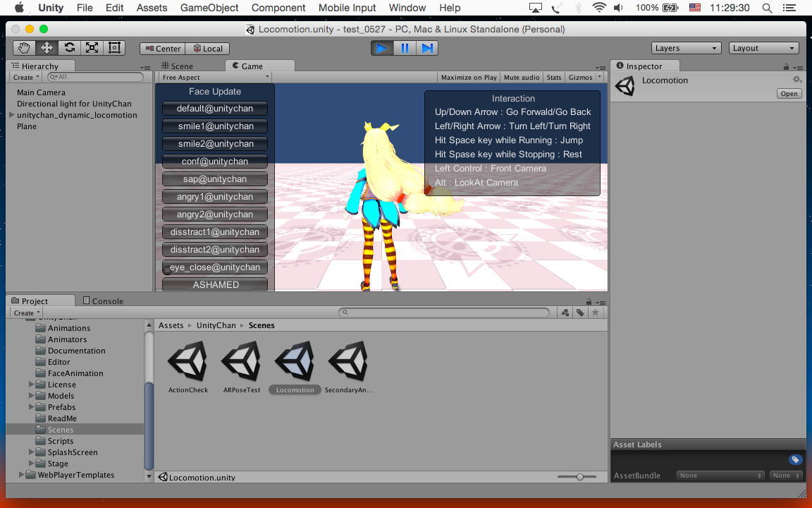Click the default@unitychan face button
812x508 pixels.
215,109
